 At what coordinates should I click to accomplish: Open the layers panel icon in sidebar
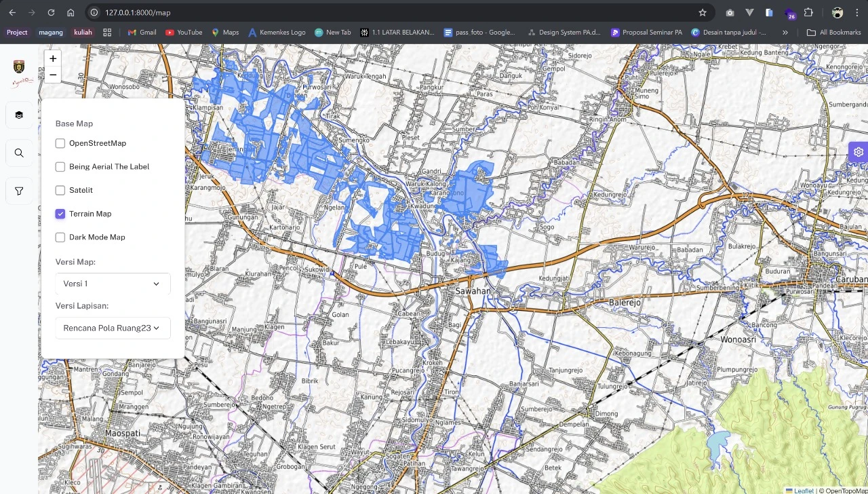[19, 115]
